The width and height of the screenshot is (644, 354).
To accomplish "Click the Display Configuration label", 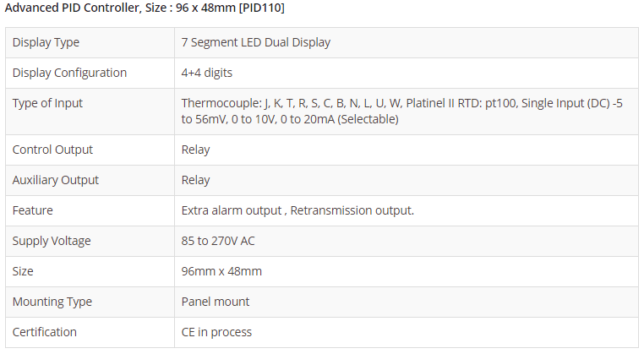I will coord(69,73).
